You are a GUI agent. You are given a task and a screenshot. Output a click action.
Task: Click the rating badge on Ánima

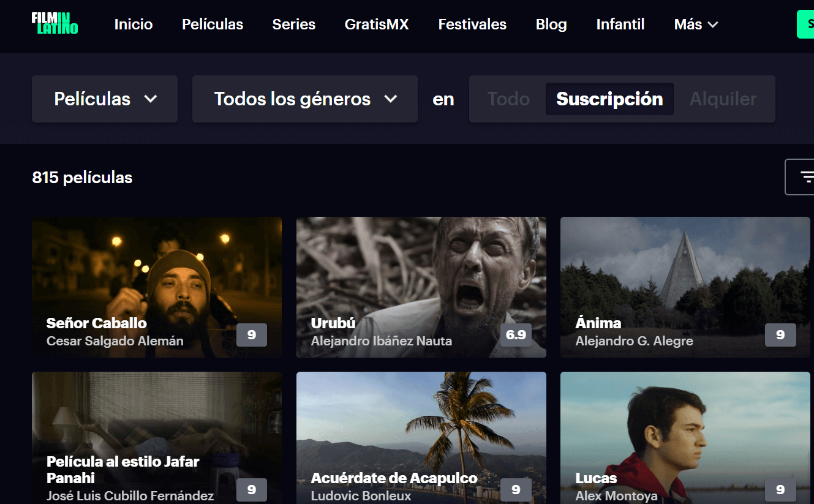tap(780, 335)
